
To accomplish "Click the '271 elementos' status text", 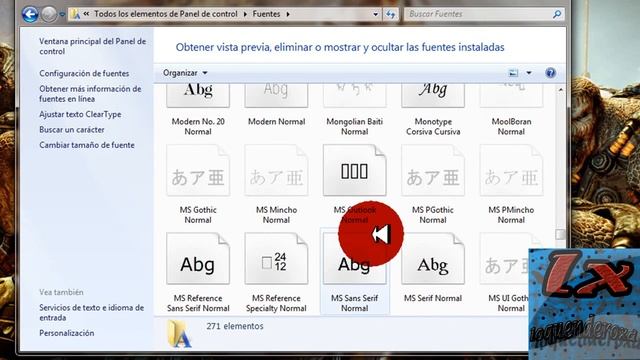I will click(235, 326).
